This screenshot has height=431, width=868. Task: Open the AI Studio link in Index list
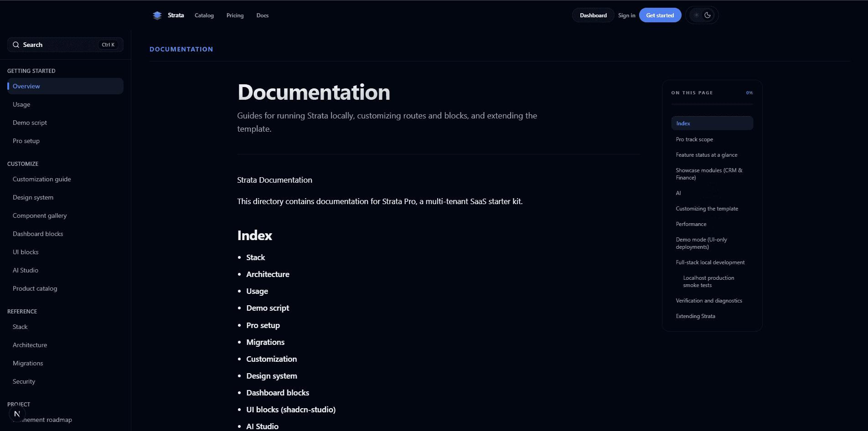tap(263, 426)
